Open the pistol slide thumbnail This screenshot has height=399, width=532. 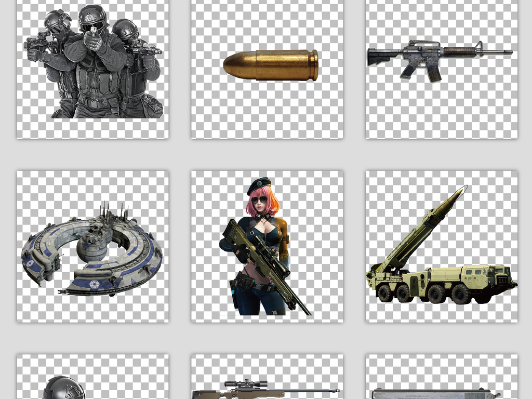(436, 394)
